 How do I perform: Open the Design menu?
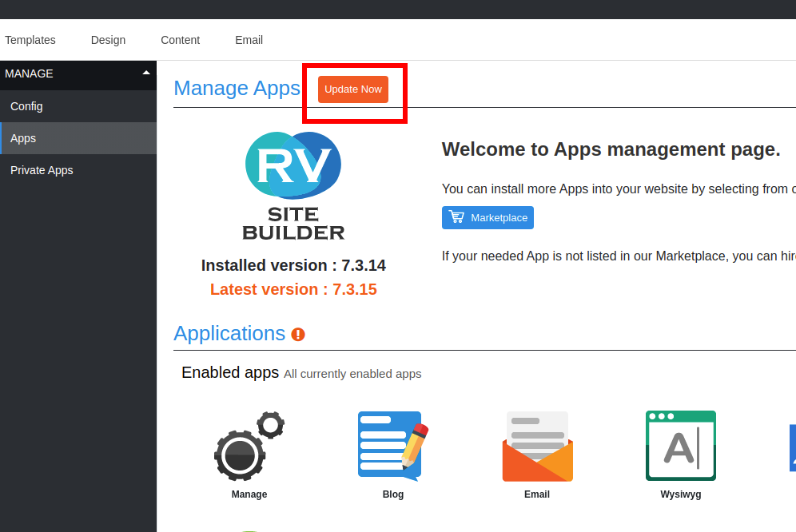point(108,40)
